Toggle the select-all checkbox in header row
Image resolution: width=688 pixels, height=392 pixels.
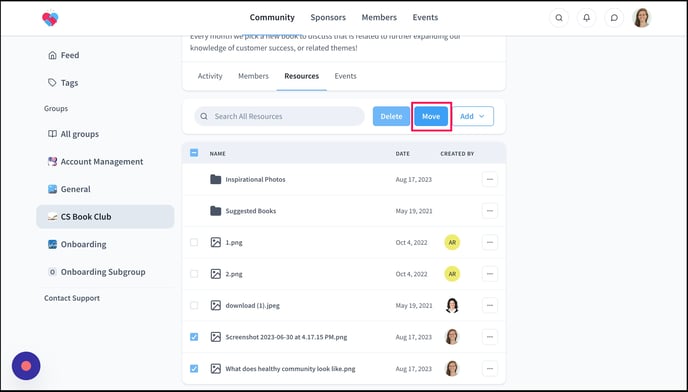point(194,153)
